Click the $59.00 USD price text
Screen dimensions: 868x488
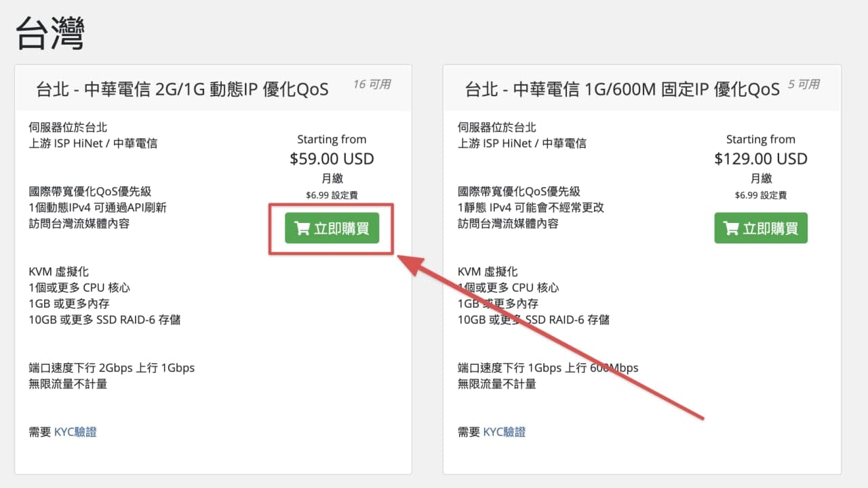click(332, 159)
